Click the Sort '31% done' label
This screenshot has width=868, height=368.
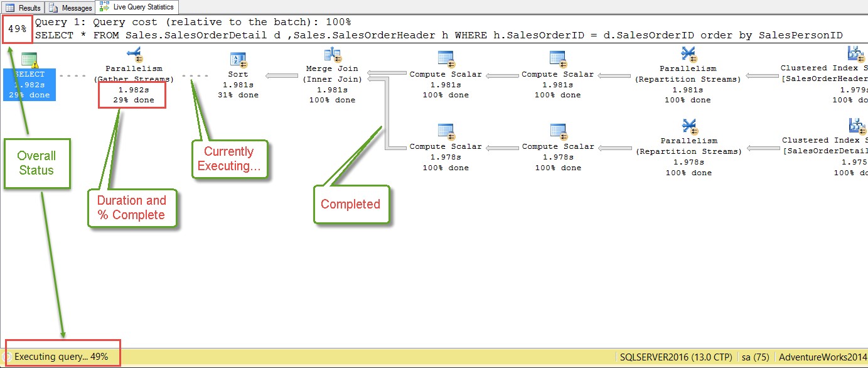(x=238, y=95)
